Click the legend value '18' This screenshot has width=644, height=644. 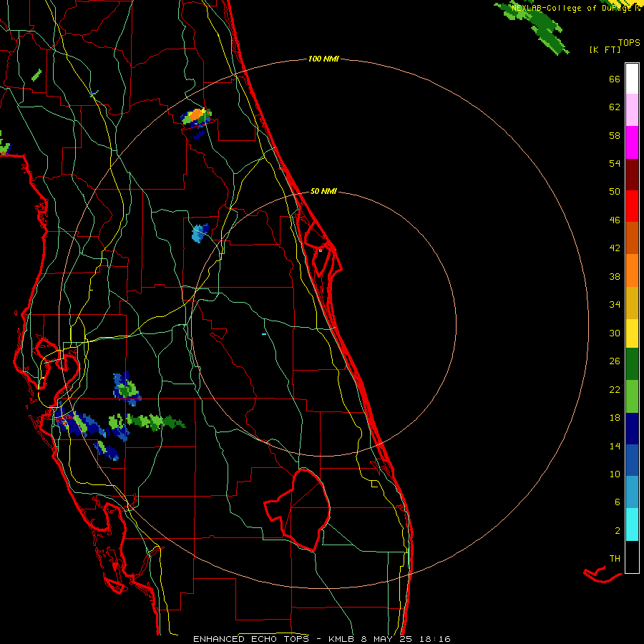(x=615, y=418)
